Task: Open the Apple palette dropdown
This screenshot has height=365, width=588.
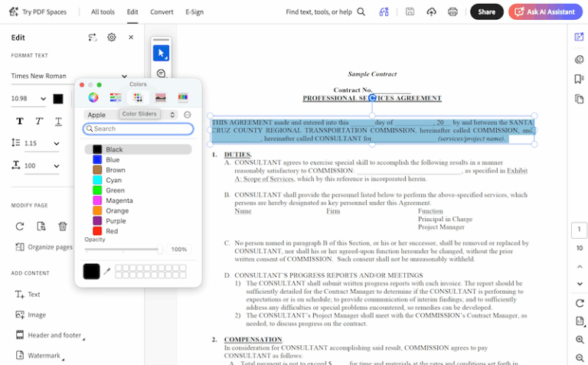Action: pos(130,115)
